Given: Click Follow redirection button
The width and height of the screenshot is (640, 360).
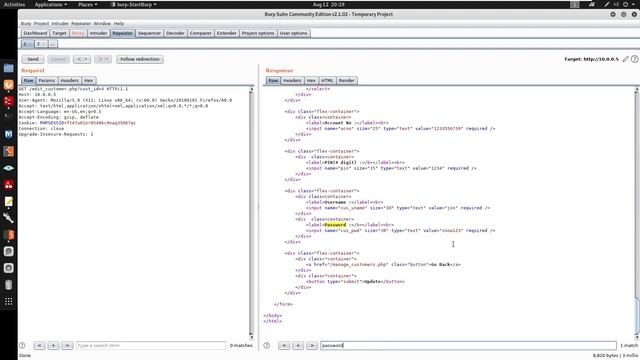Looking at the screenshot, I should click(x=140, y=59).
